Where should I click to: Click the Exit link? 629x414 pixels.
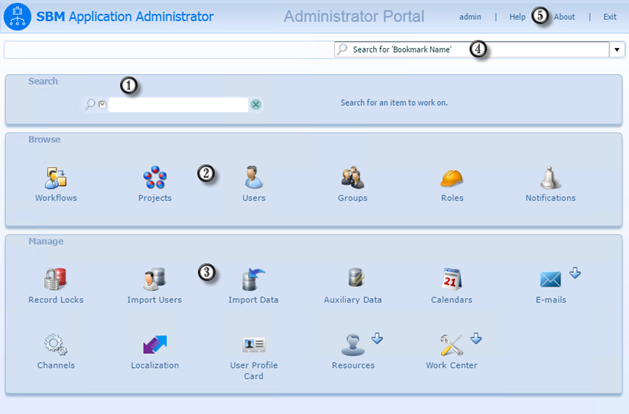point(610,17)
